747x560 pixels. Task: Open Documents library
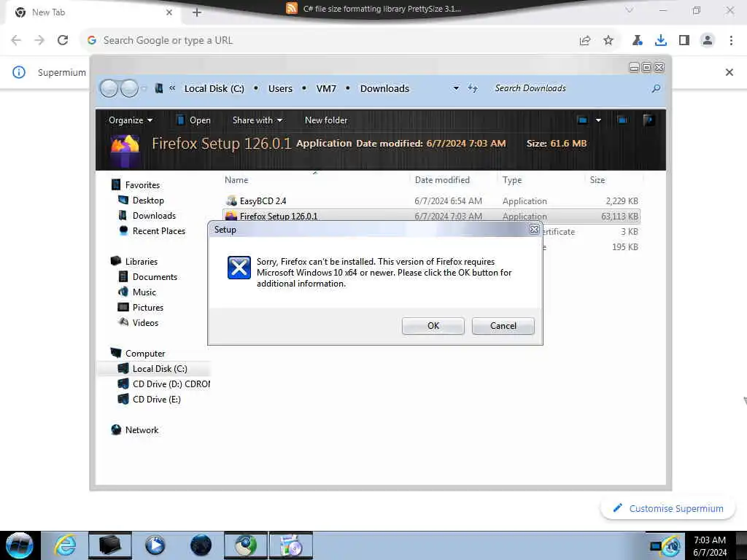pyautogui.click(x=155, y=276)
